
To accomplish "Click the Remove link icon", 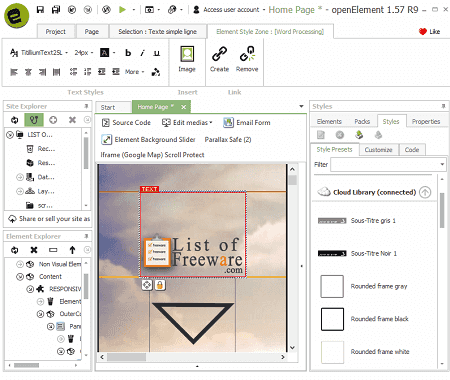I will (x=247, y=54).
